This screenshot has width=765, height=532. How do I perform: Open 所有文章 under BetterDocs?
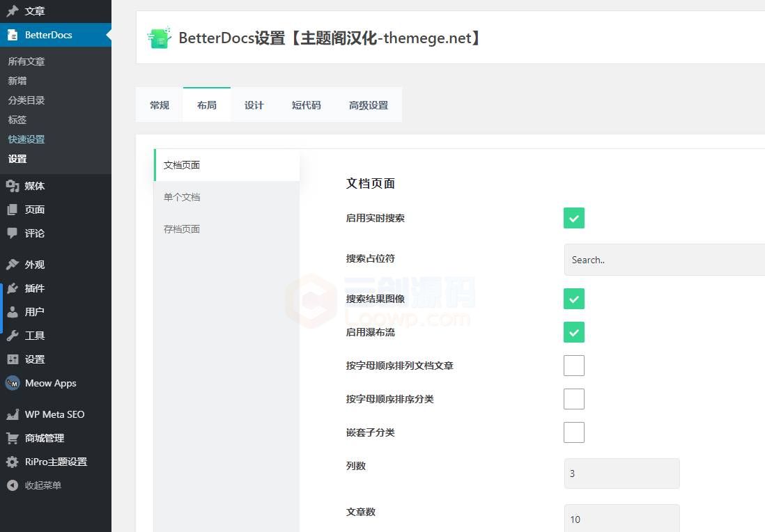click(x=26, y=61)
